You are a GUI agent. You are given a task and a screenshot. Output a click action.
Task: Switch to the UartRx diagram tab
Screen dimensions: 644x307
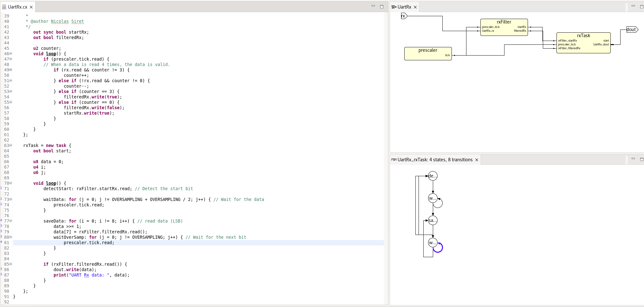tap(404, 7)
